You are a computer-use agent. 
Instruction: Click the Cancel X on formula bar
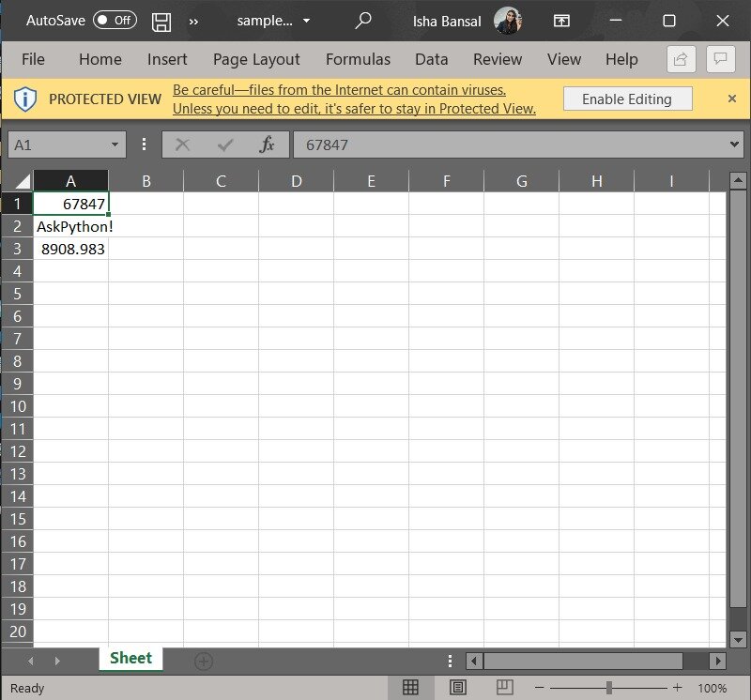[x=184, y=145]
